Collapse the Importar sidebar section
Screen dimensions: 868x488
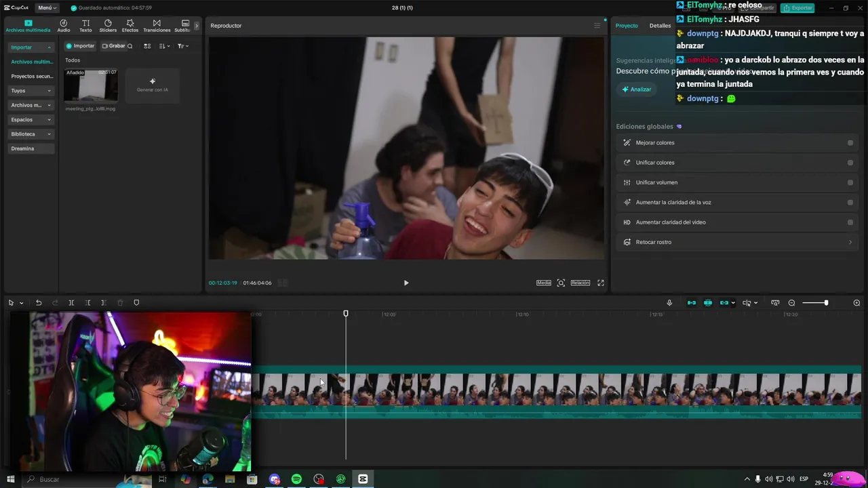31,47
